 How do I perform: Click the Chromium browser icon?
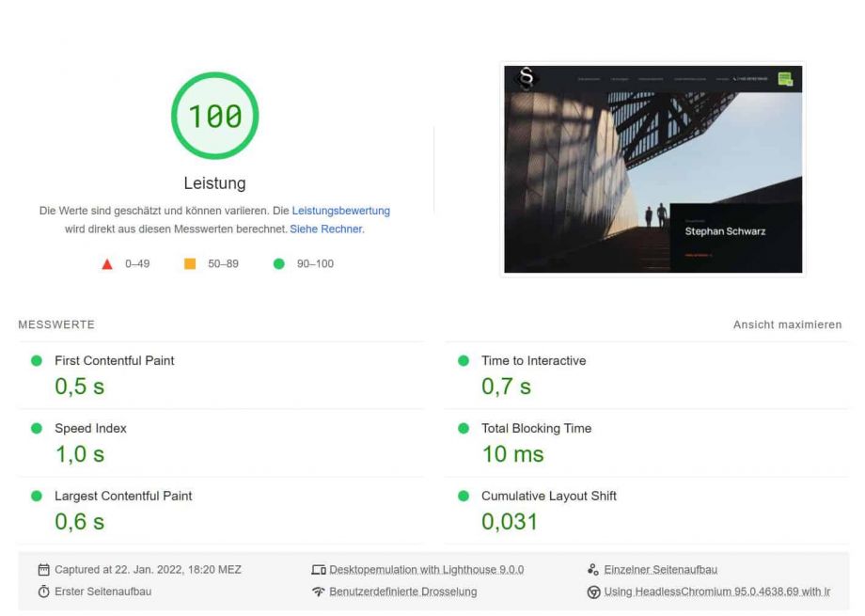pyautogui.click(x=592, y=592)
